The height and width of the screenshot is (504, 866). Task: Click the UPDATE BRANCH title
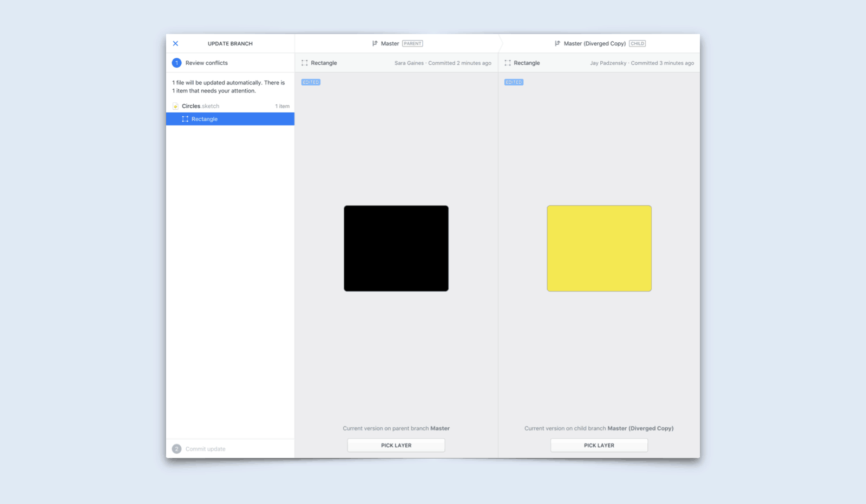point(230,44)
